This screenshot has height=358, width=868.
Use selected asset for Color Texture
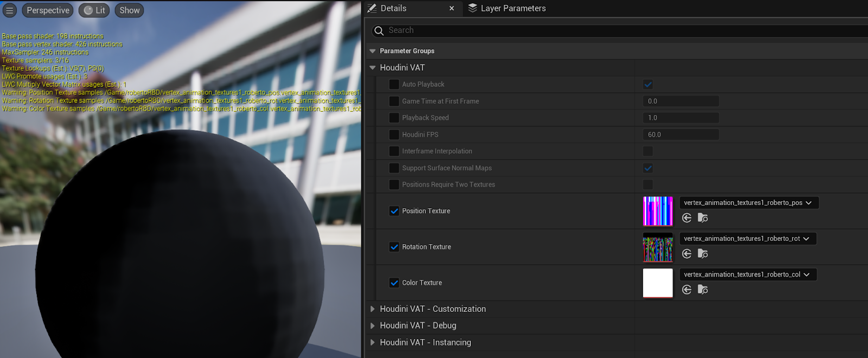pos(687,290)
